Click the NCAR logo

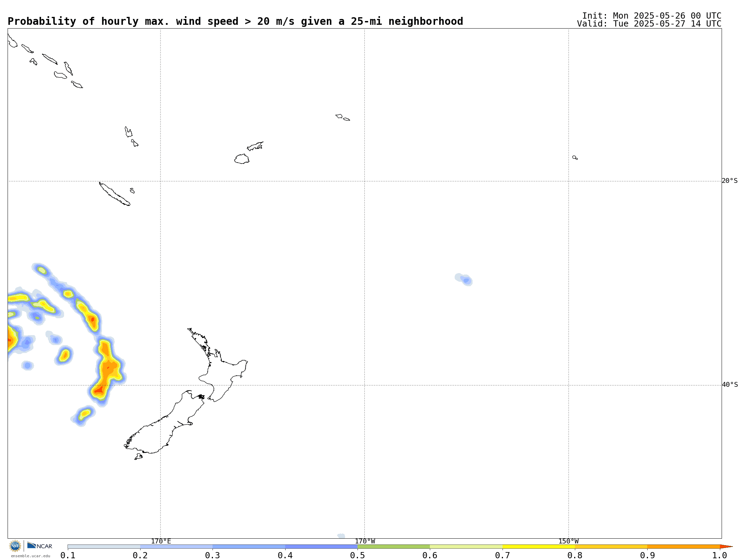coord(40,546)
